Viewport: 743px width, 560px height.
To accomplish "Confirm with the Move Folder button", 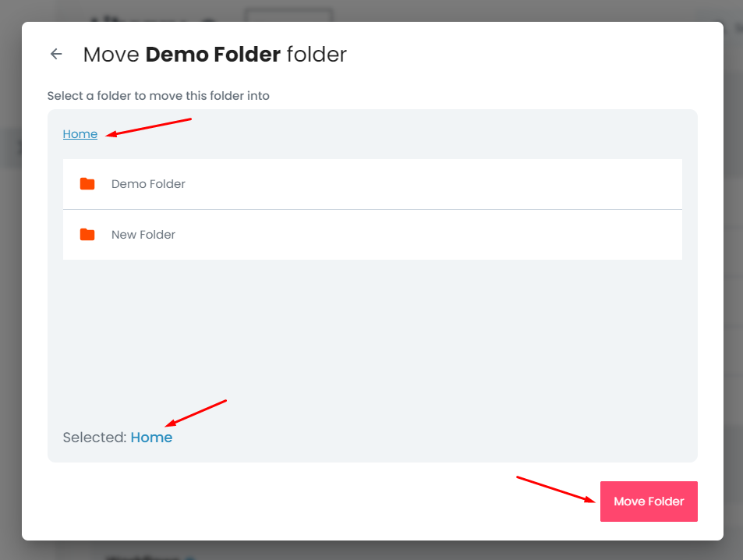I will [x=649, y=502].
